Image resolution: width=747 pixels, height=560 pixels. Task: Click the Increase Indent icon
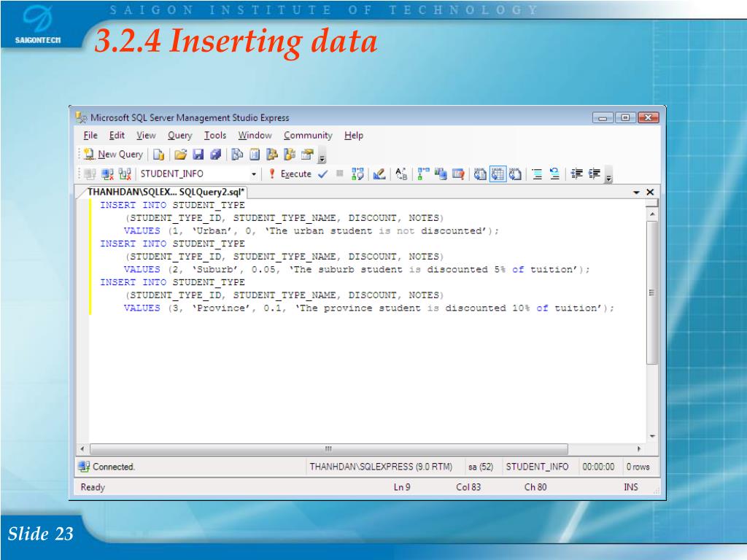594,174
